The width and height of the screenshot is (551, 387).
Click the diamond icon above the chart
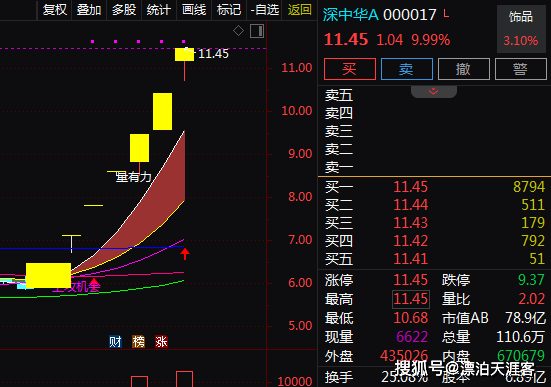238,31
